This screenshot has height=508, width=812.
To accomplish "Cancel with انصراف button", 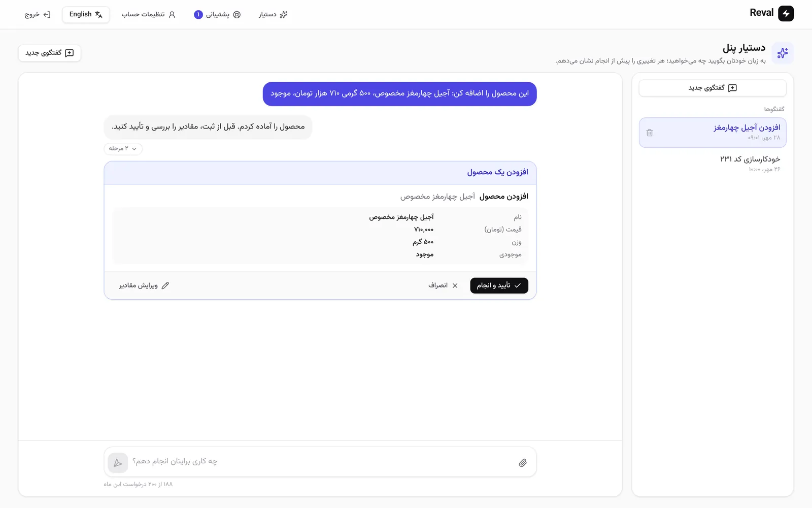I will (443, 285).
